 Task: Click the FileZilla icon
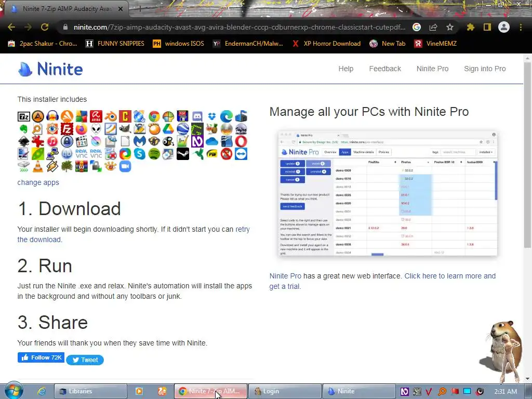click(x=67, y=129)
